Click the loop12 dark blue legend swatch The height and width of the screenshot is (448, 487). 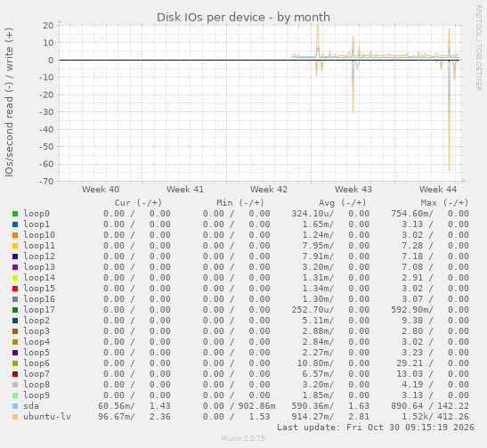15,257
